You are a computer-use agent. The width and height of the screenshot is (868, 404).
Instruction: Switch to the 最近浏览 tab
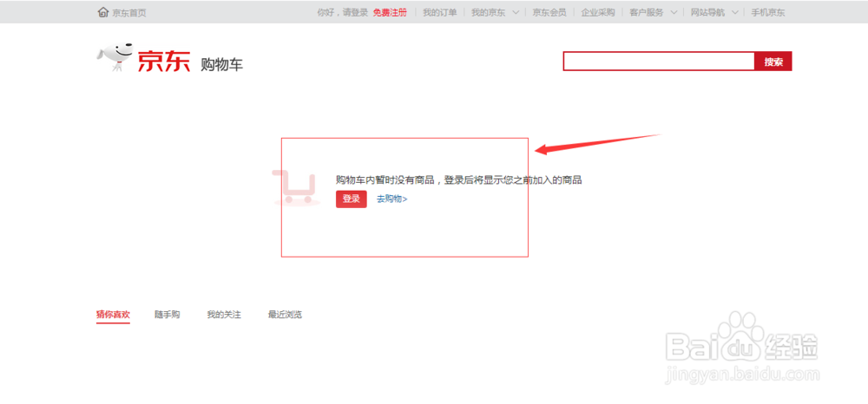point(285,315)
